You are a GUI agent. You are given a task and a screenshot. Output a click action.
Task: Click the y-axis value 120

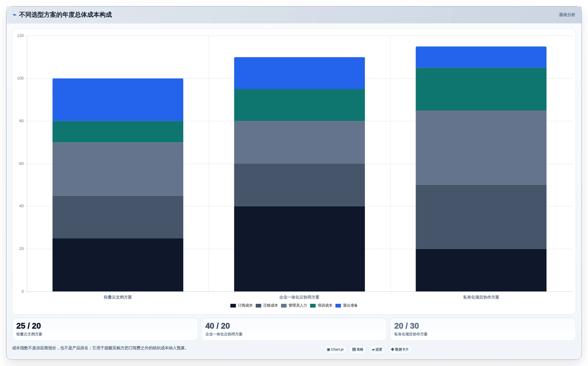pos(20,36)
